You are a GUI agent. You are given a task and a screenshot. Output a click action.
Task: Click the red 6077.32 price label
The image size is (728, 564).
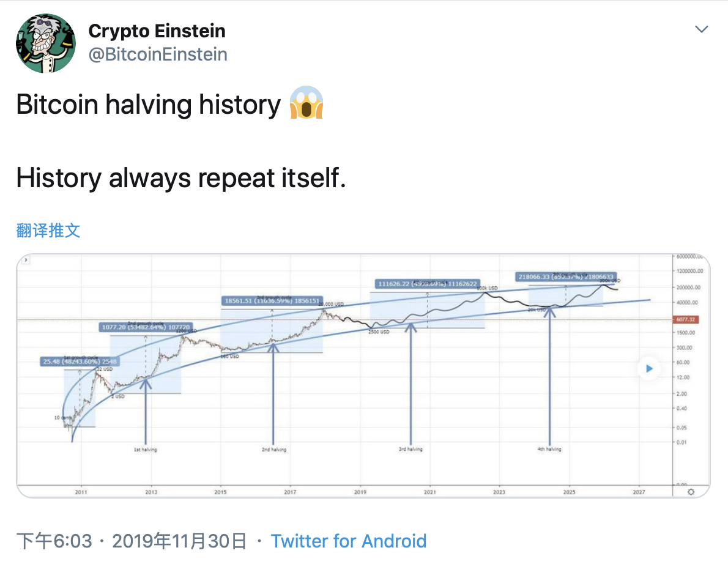684,319
